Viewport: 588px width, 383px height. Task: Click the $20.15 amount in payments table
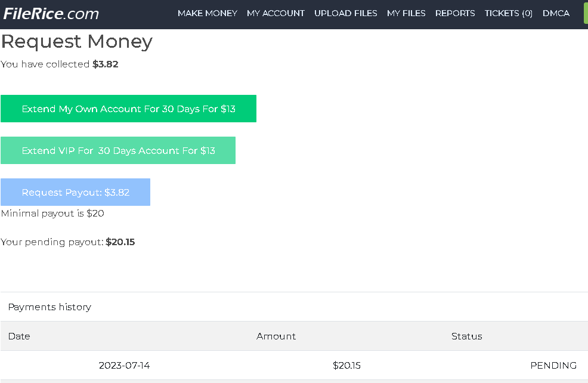[346, 366]
